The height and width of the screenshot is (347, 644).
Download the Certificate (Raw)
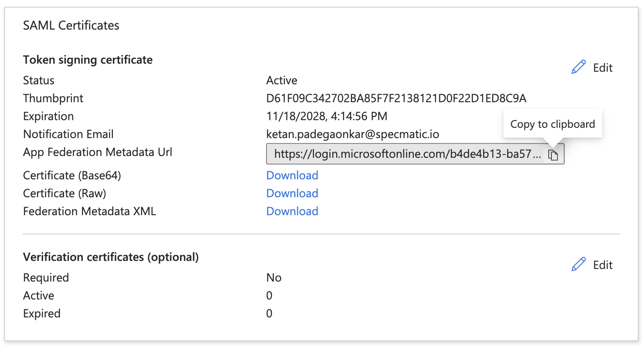click(x=292, y=193)
